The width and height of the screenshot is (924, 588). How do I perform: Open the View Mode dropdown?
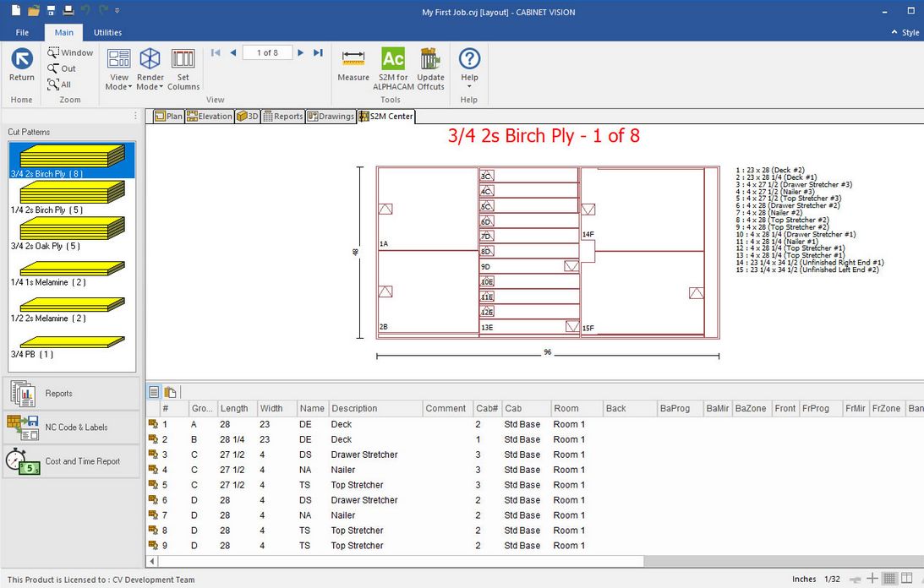click(x=118, y=66)
